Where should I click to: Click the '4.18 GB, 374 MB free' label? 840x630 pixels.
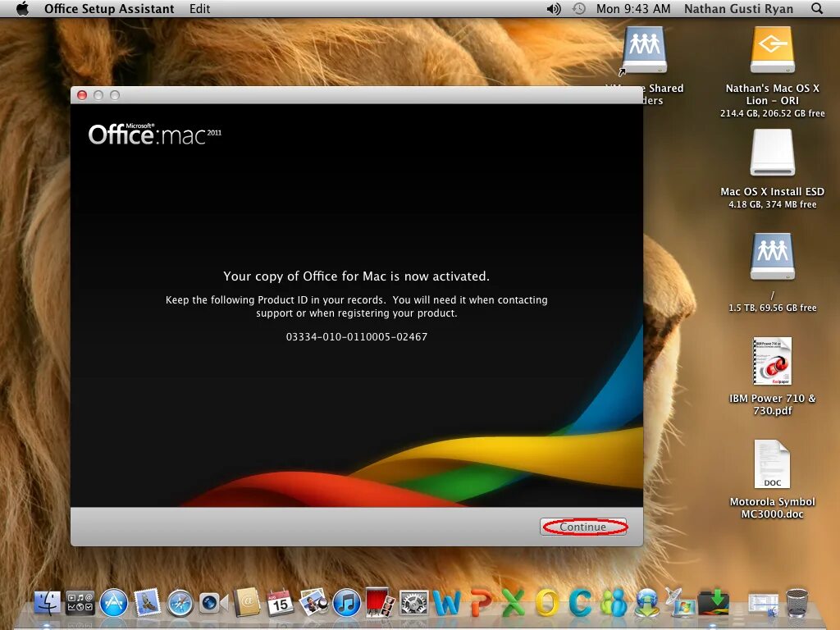773,204
